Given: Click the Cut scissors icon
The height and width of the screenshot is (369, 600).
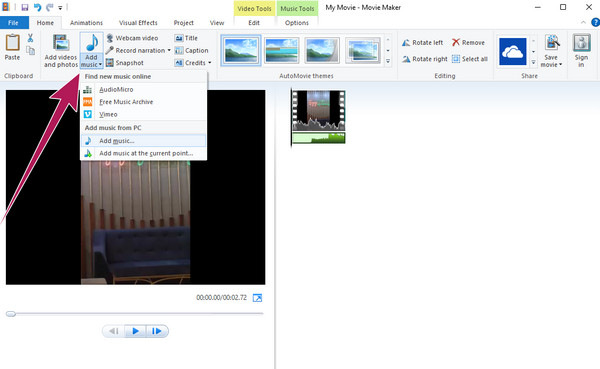Looking at the screenshot, I should [x=30, y=38].
